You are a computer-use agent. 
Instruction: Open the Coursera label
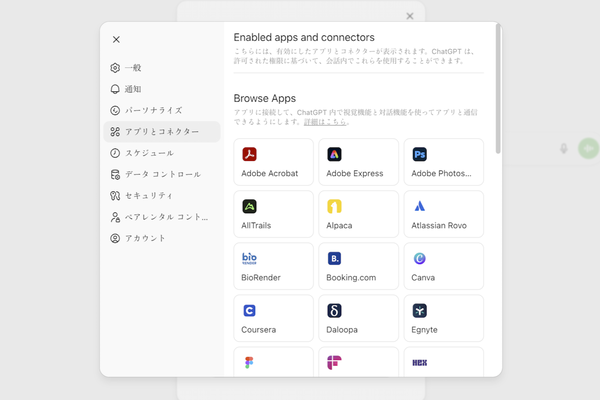[x=259, y=330]
